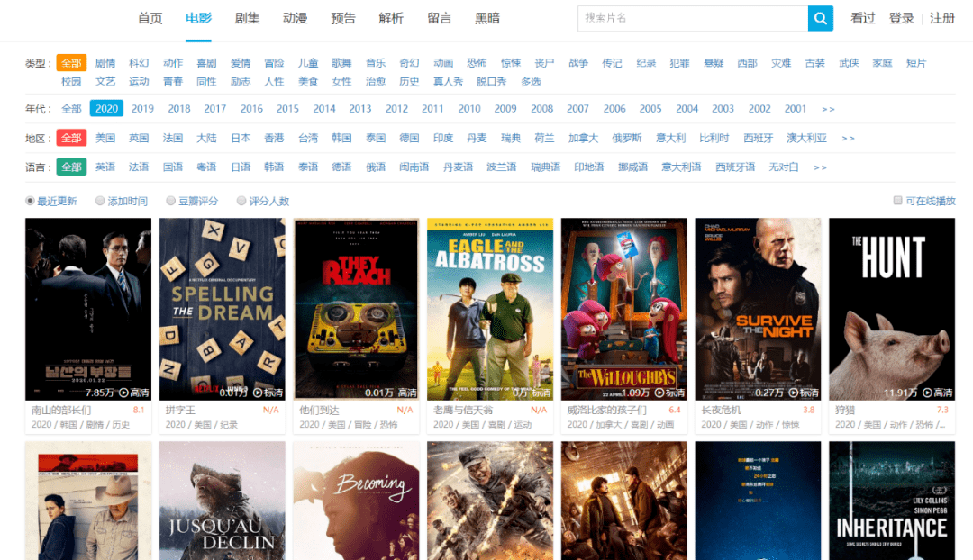
Task: Expand more years with the >> arrow
Action: [828, 109]
